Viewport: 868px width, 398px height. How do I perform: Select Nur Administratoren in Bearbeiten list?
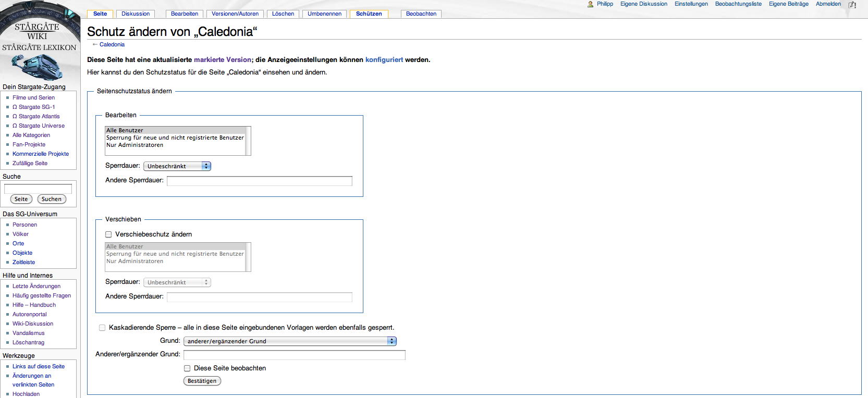click(135, 145)
